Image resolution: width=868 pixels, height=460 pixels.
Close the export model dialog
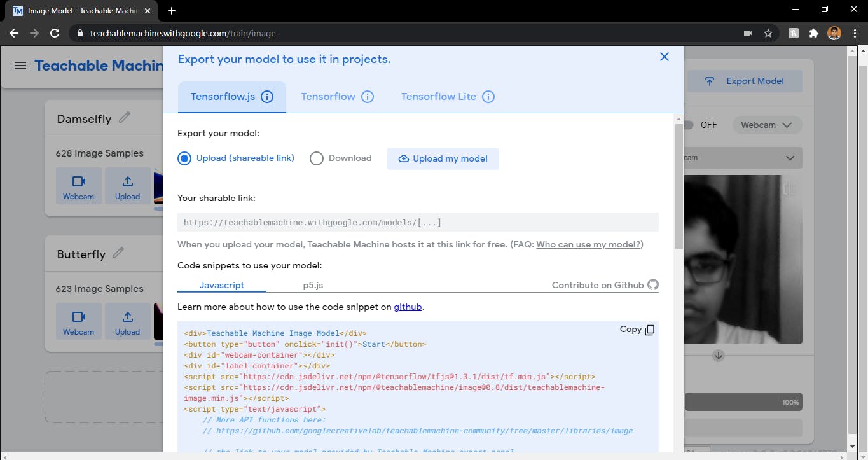(x=665, y=57)
